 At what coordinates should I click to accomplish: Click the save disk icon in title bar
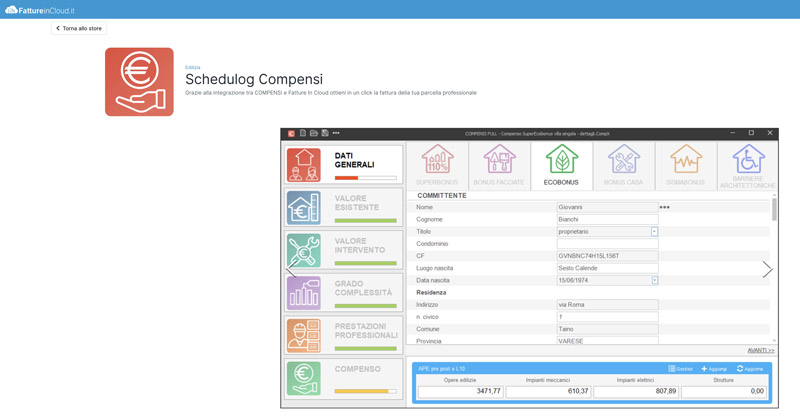(x=325, y=133)
